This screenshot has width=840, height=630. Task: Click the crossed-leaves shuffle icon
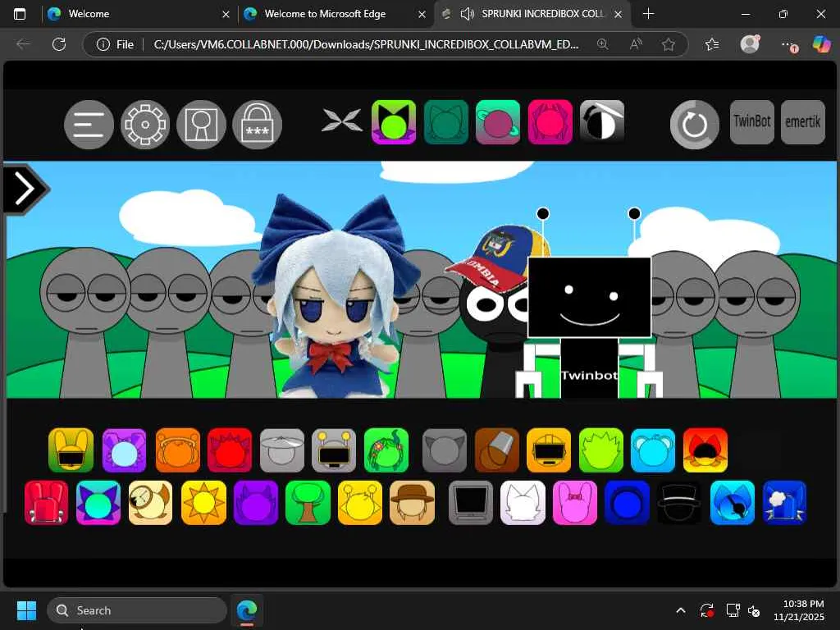(x=342, y=120)
